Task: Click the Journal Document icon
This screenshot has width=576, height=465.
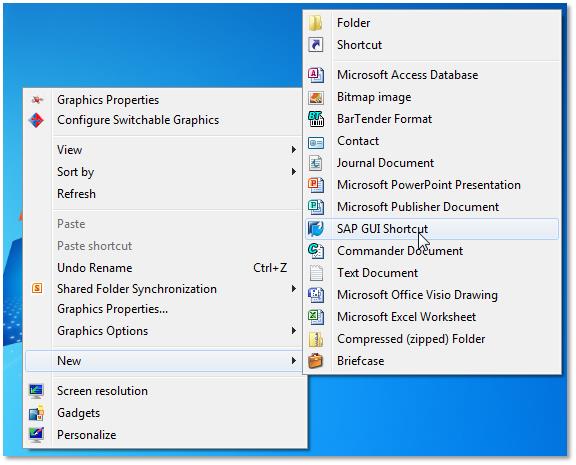Action: (316, 163)
